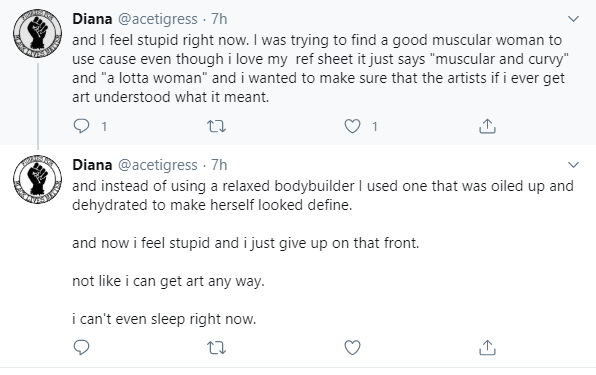596x375 pixels.
Task: Share the second tweet via upload icon
Action: 487,347
